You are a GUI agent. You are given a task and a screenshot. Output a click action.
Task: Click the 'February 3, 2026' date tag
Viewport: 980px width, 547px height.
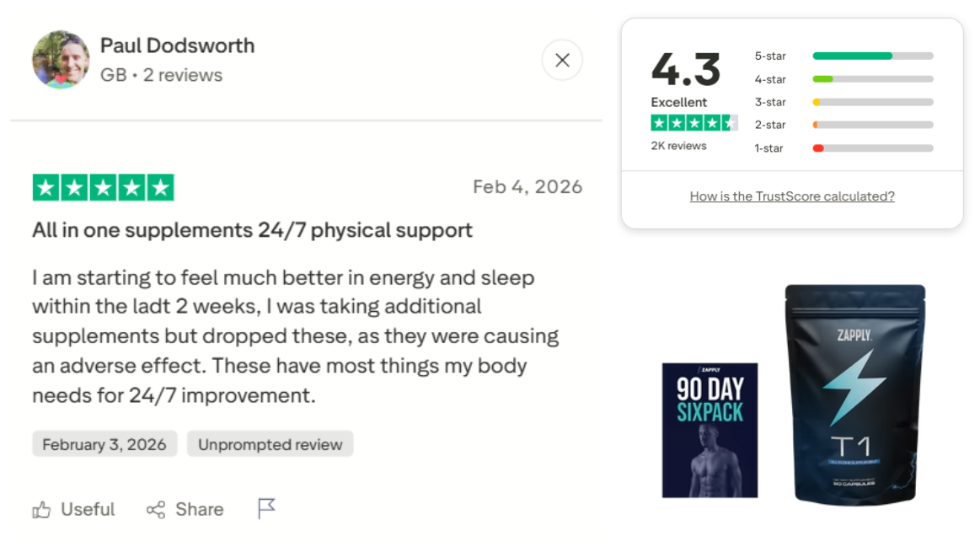[x=104, y=444]
